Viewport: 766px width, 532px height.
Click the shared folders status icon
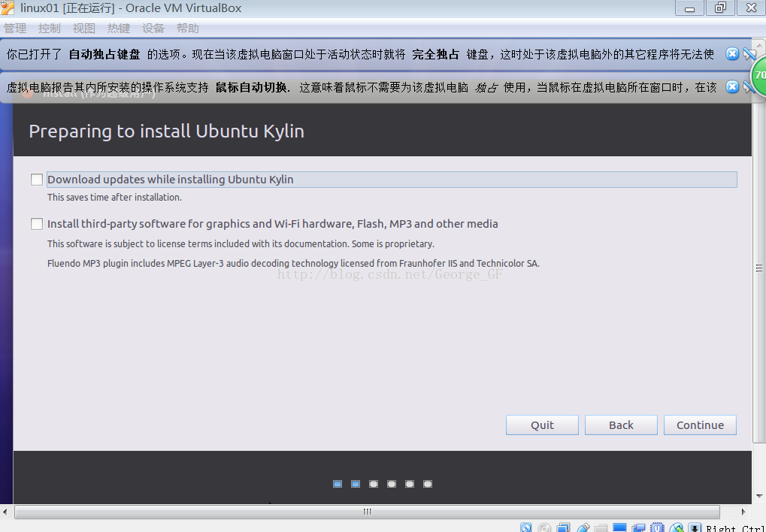[x=601, y=527]
